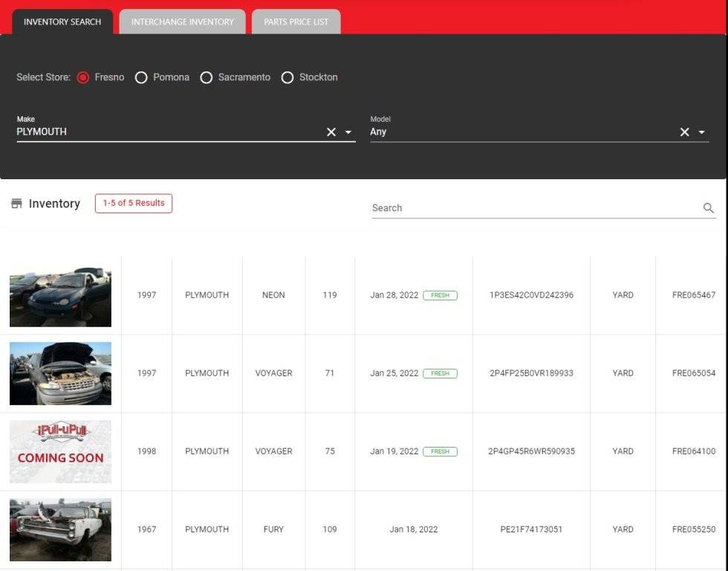Select the Pomona store option

(141, 77)
